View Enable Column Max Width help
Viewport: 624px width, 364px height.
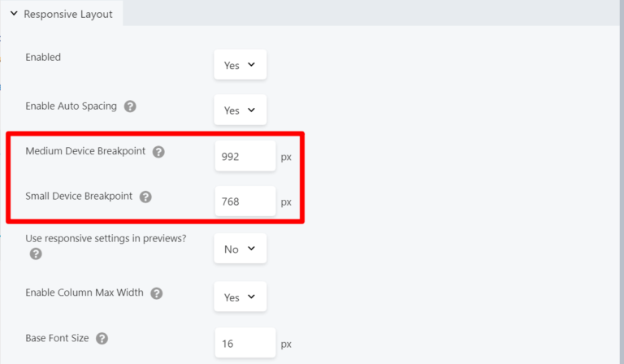pyautogui.click(x=156, y=293)
